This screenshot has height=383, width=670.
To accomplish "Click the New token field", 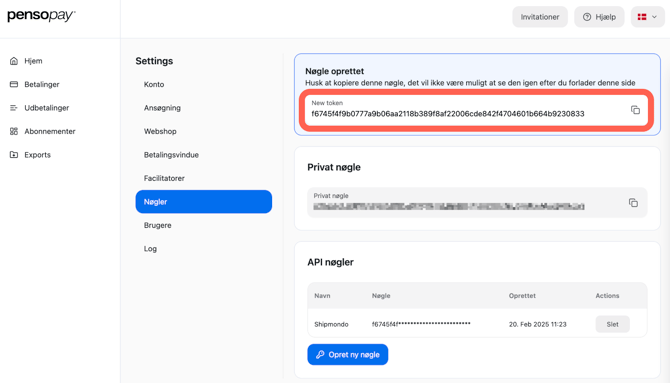I will coord(476,110).
